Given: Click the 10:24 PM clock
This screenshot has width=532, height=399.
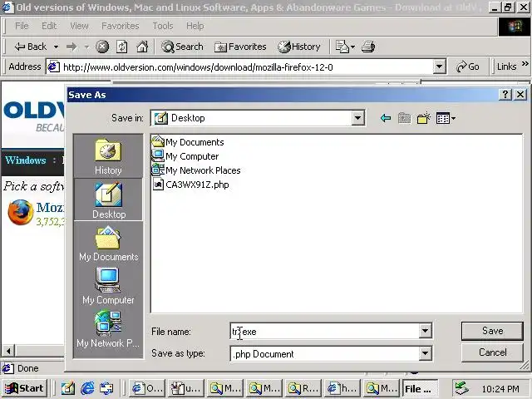Looking at the screenshot, I should tap(500, 388).
